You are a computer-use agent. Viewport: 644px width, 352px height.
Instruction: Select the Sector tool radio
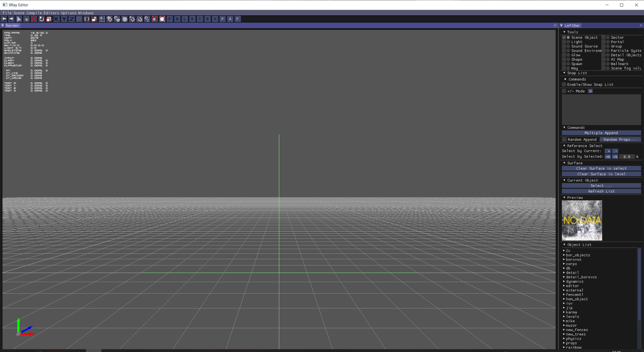tap(608, 37)
